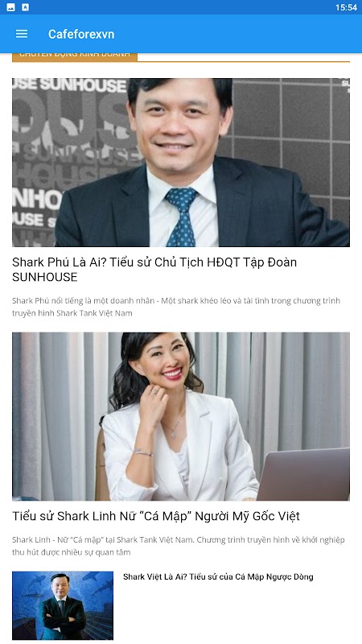Click the blue polka-dot tie in Shark Phú photo

coord(181,217)
